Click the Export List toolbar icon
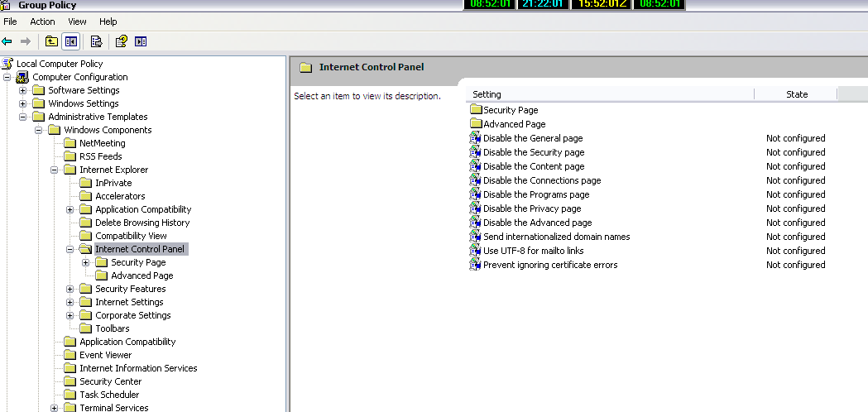 click(96, 41)
